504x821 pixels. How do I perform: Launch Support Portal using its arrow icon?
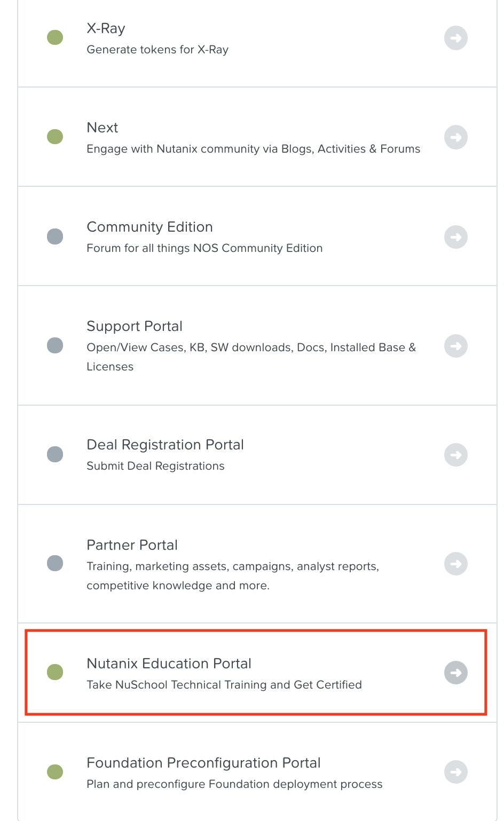click(x=456, y=346)
